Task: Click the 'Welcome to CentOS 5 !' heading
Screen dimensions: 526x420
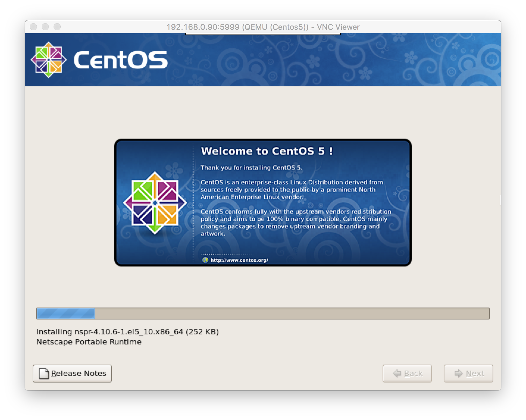Action: tap(267, 151)
